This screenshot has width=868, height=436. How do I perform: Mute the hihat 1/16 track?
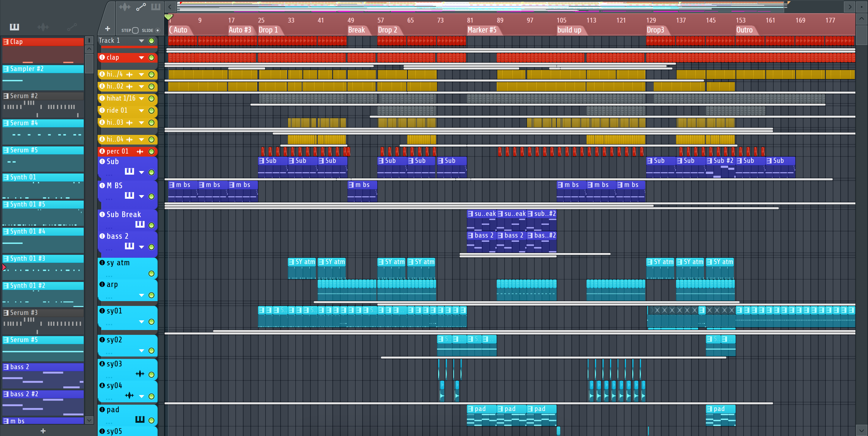pos(152,99)
